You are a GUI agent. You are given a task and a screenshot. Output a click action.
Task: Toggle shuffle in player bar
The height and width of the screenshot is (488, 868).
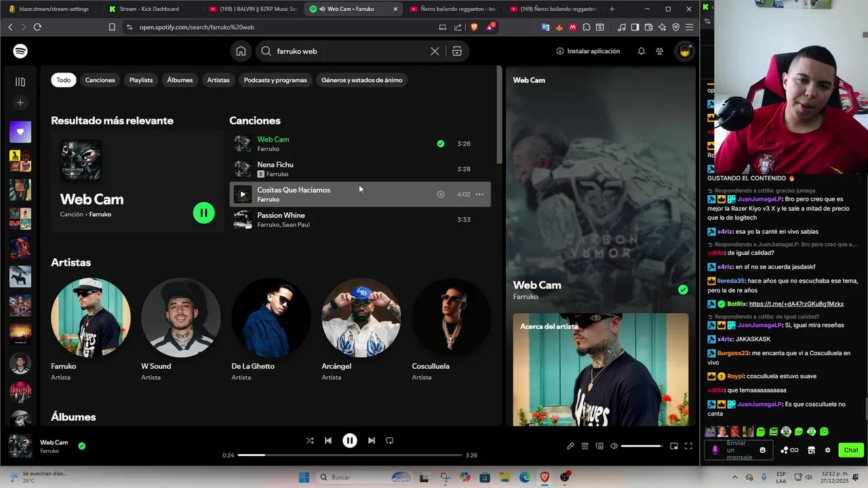click(310, 441)
